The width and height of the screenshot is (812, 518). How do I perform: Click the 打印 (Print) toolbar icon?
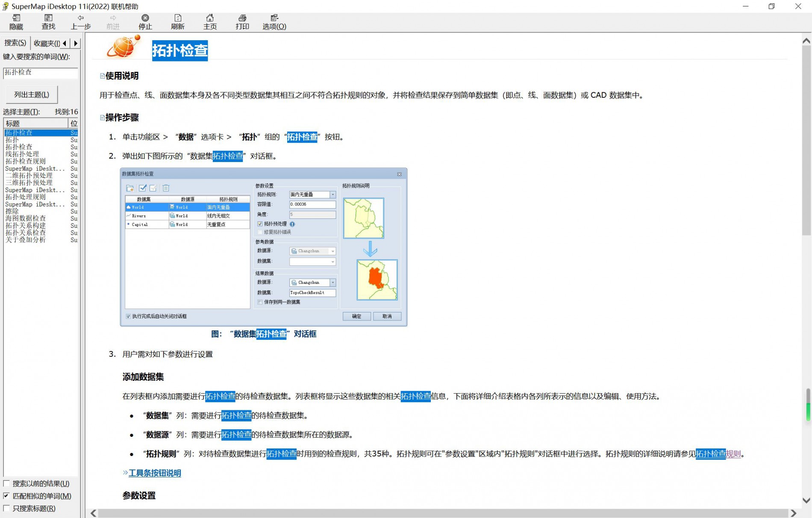click(x=242, y=22)
